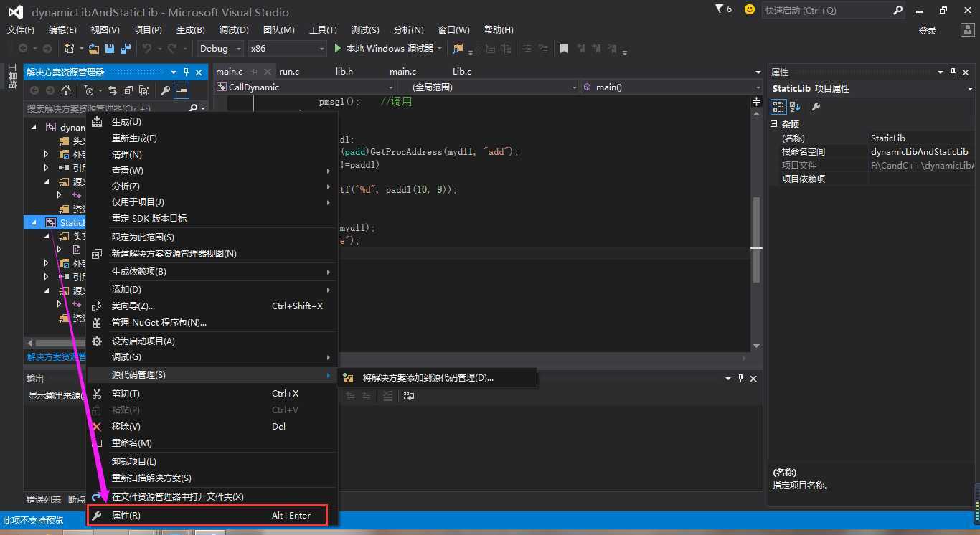Choose 卸载项目(L) from context menu

pos(212,461)
